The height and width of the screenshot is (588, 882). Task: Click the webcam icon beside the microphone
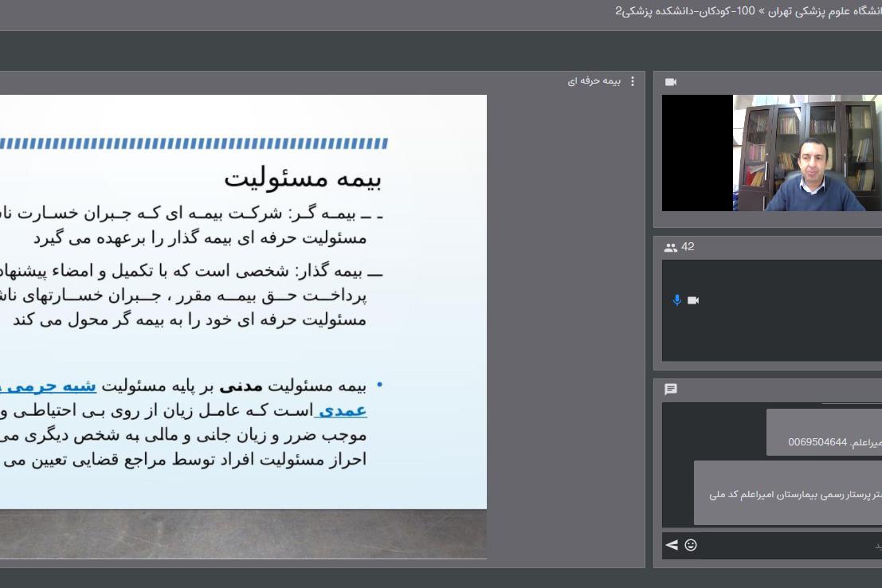point(693,300)
